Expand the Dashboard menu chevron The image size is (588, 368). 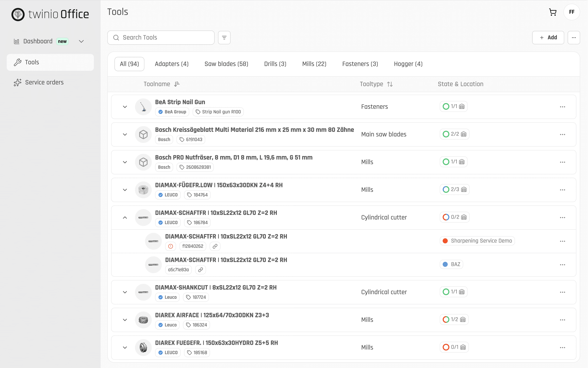pos(81,41)
